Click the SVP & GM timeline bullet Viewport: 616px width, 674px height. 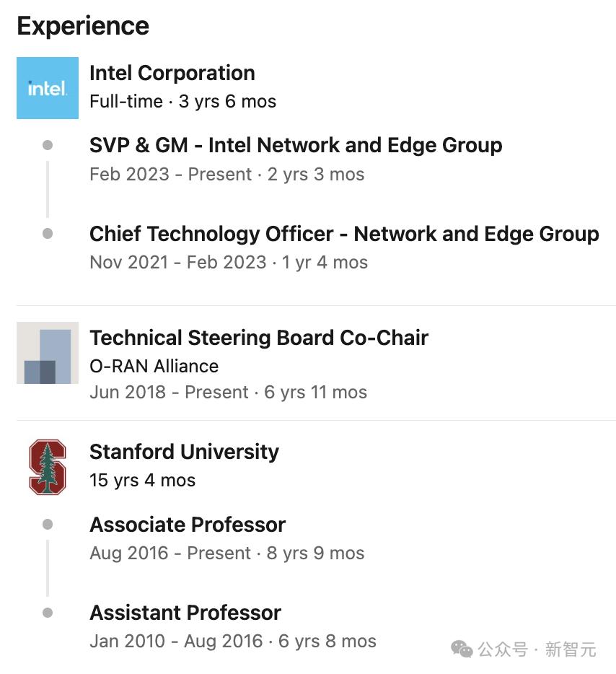coord(48,145)
